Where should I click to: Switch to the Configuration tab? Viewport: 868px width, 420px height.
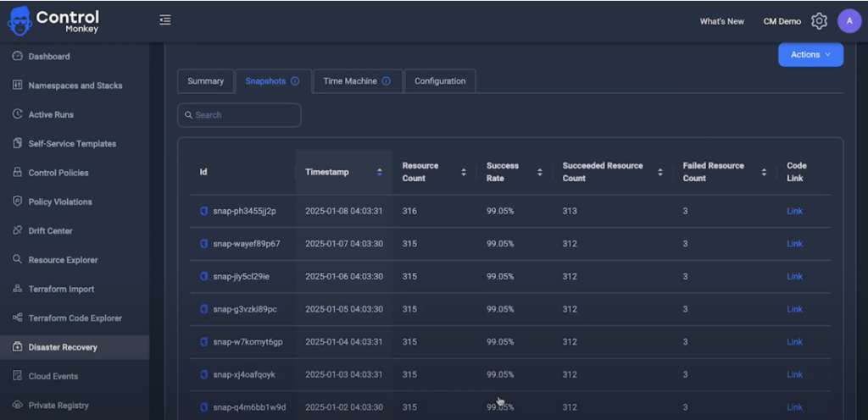(x=440, y=81)
